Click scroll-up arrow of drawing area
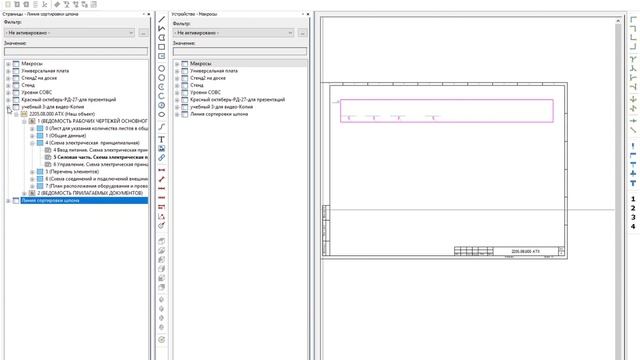The image size is (640, 360). point(618,20)
